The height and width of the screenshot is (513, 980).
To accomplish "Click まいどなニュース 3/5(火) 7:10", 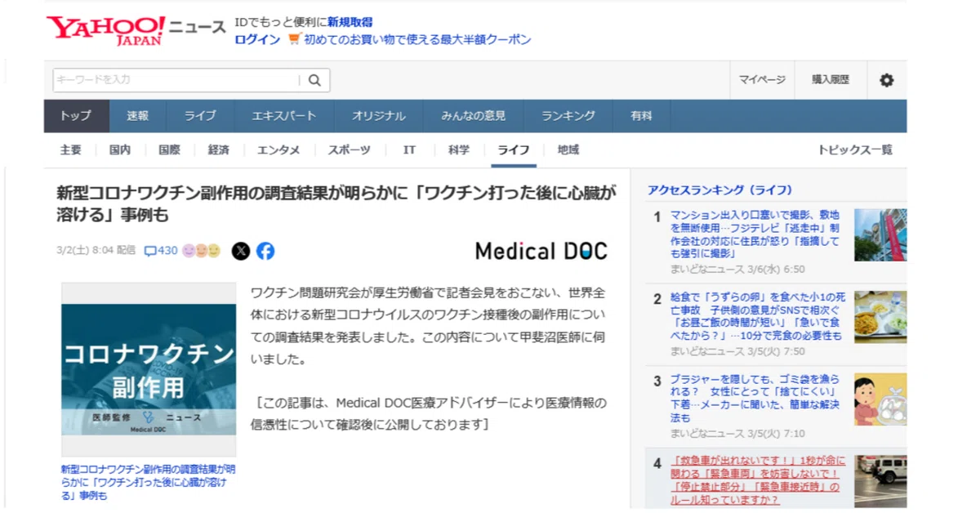I will (737, 434).
